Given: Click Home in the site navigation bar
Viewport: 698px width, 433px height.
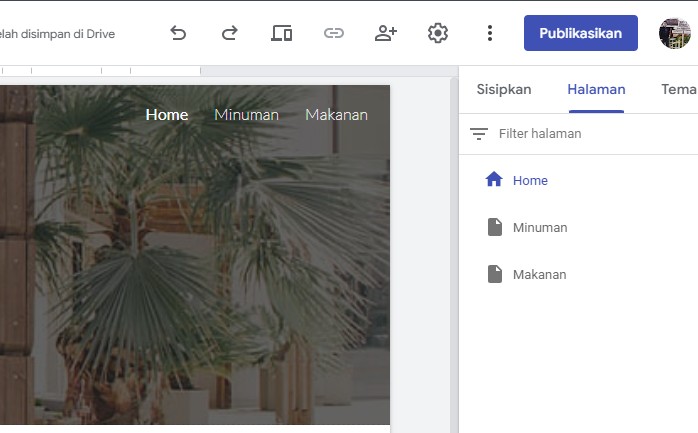Looking at the screenshot, I should tap(167, 115).
